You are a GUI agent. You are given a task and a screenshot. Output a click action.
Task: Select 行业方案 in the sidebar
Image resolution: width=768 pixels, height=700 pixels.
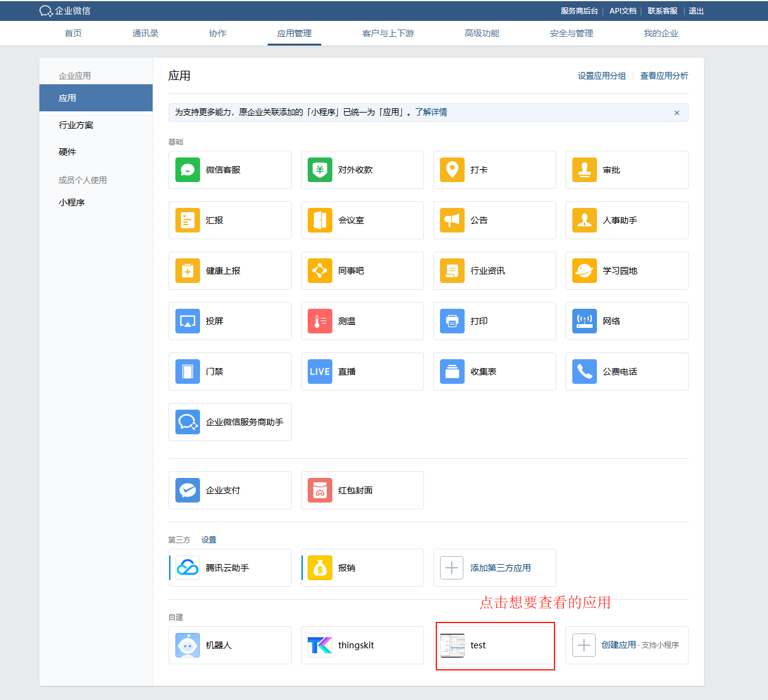pos(76,125)
